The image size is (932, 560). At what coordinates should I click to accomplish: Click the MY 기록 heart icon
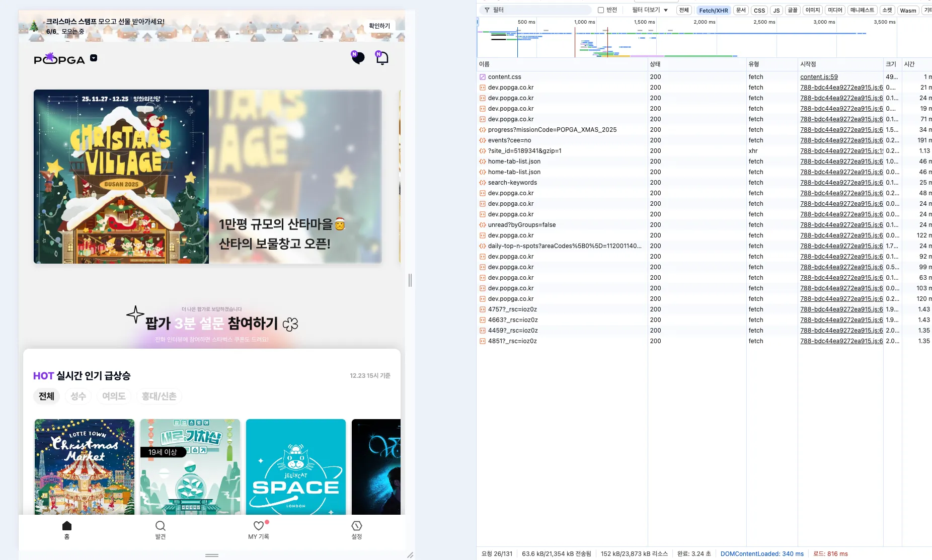point(258,526)
